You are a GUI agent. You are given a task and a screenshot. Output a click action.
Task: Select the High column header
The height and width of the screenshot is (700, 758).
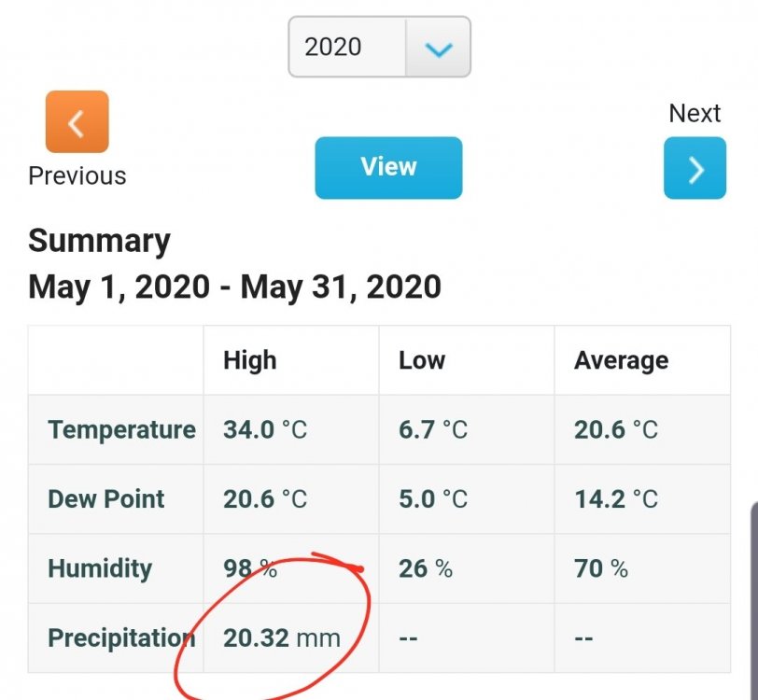click(x=250, y=360)
